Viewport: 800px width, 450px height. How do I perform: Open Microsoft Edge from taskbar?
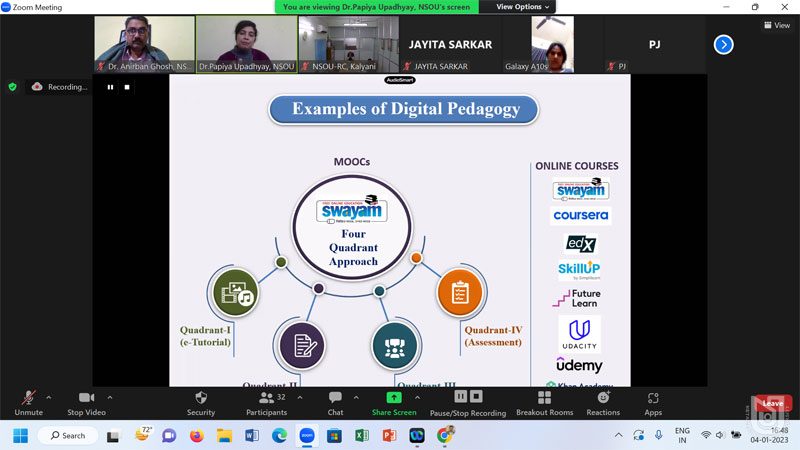tap(279, 436)
